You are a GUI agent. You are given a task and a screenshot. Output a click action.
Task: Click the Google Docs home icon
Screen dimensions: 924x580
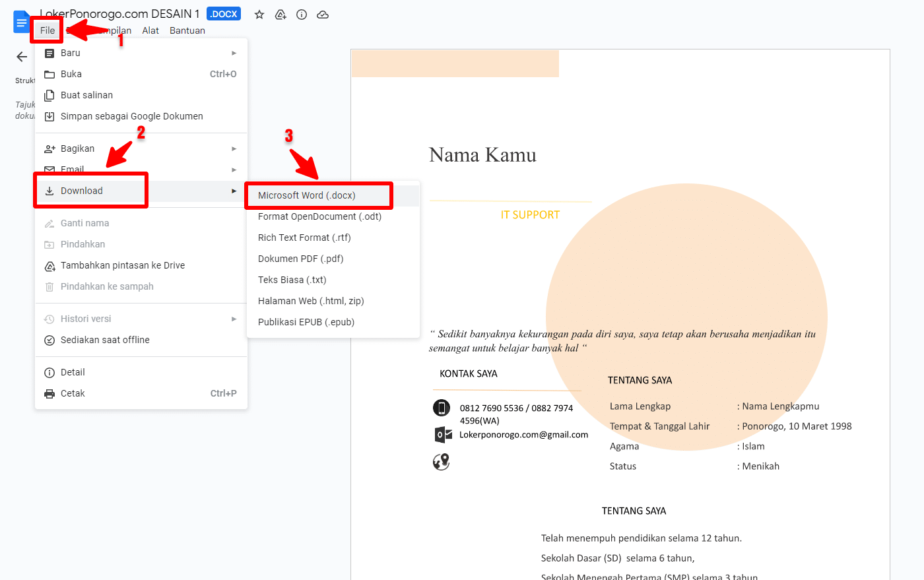(x=21, y=22)
